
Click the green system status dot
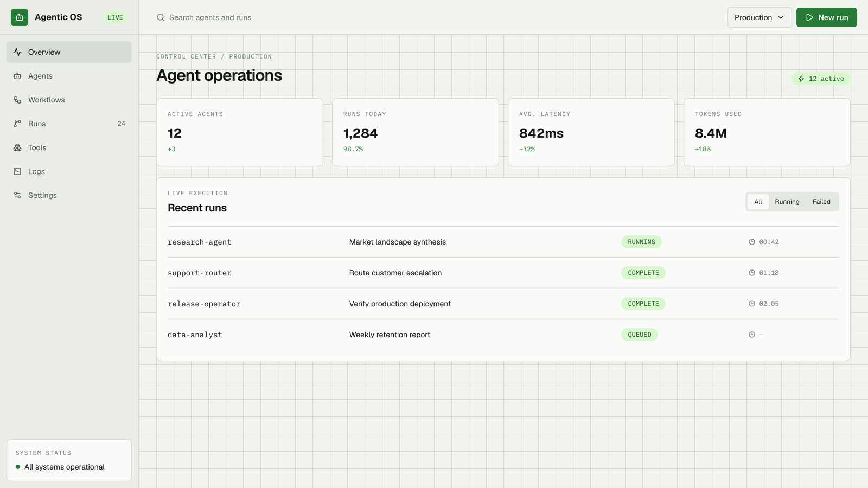[18, 467]
